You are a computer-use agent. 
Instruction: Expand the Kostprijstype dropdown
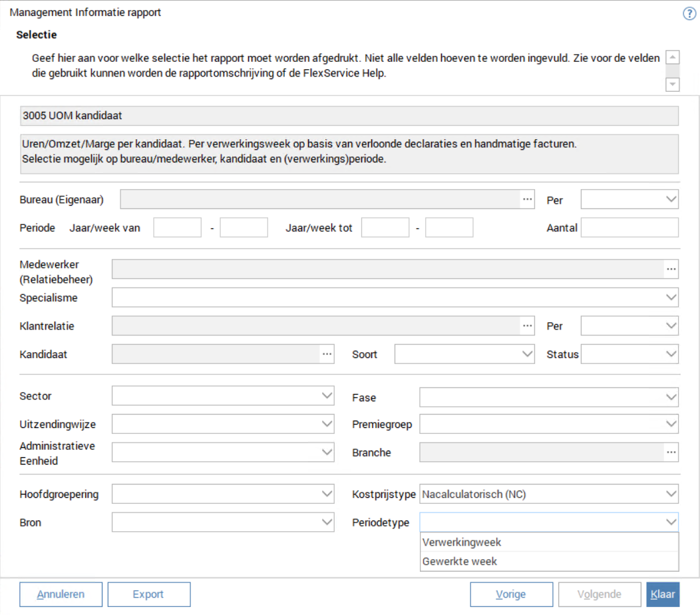671,494
